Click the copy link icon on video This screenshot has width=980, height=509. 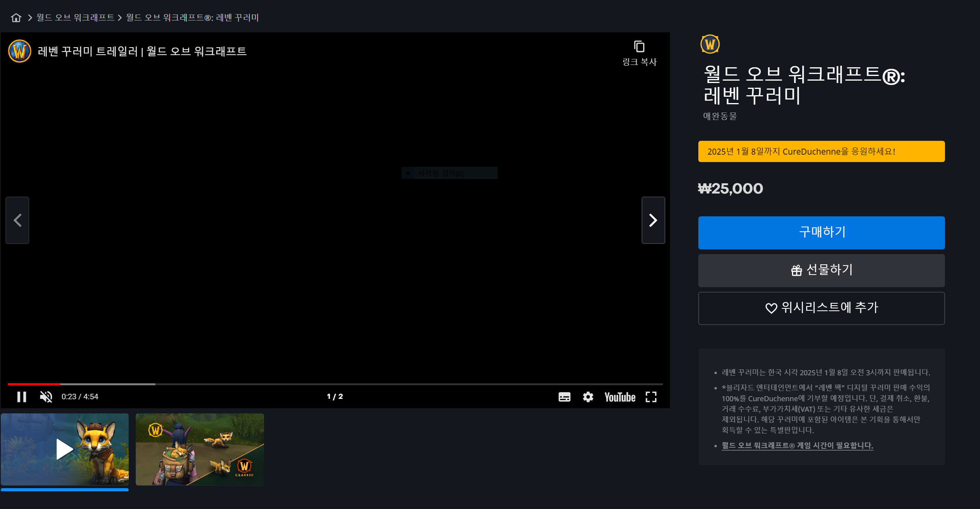tap(639, 47)
